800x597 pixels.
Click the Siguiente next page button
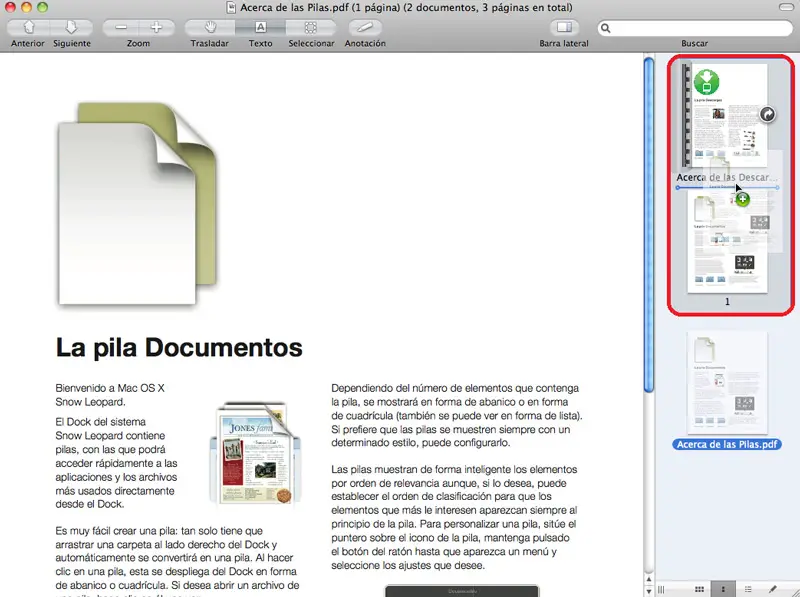71,27
